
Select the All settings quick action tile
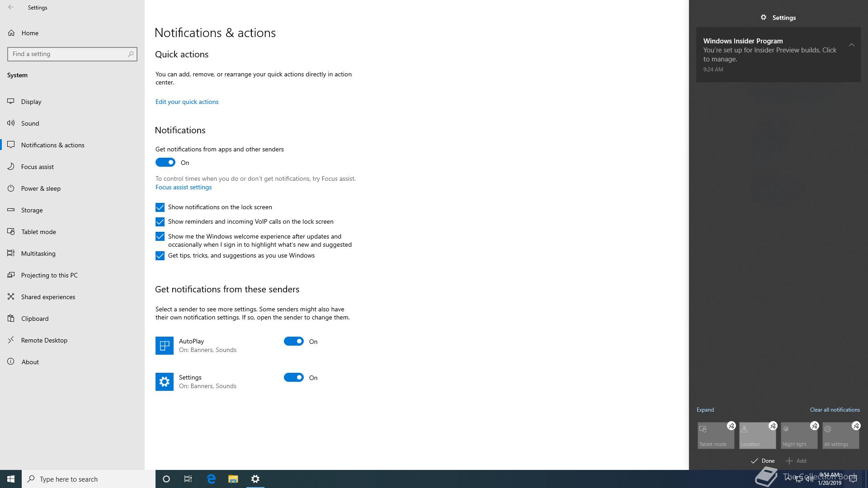(840, 436)
